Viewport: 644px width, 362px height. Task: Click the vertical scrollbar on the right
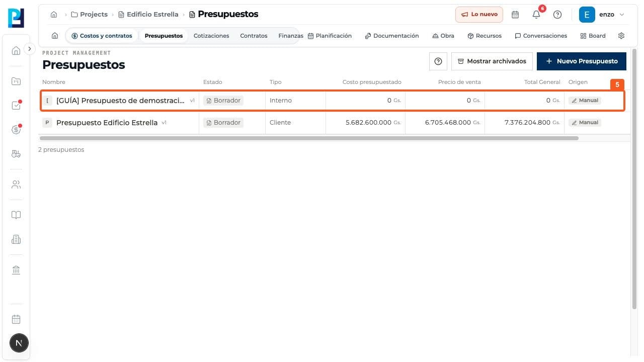point(634,178)
